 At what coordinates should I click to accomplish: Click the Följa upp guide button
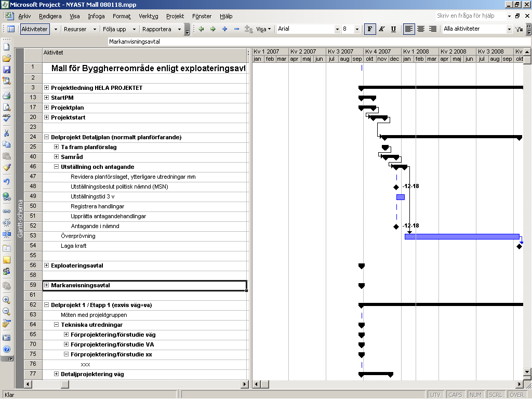[114, 29]
